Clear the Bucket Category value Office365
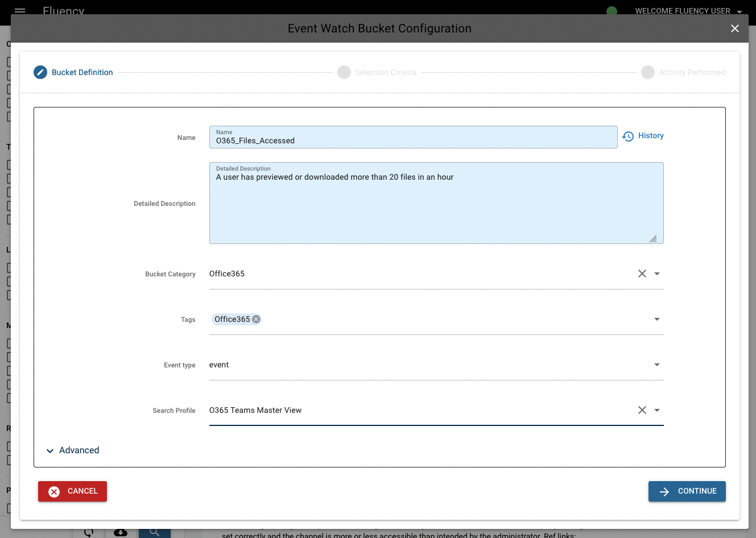The image size is (756, 538). 642,274
